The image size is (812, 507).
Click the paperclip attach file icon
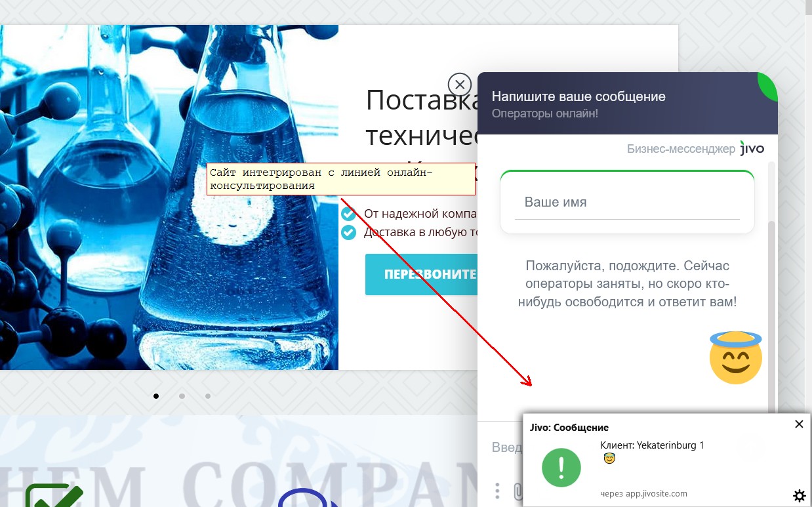click(x=518, y=491)
